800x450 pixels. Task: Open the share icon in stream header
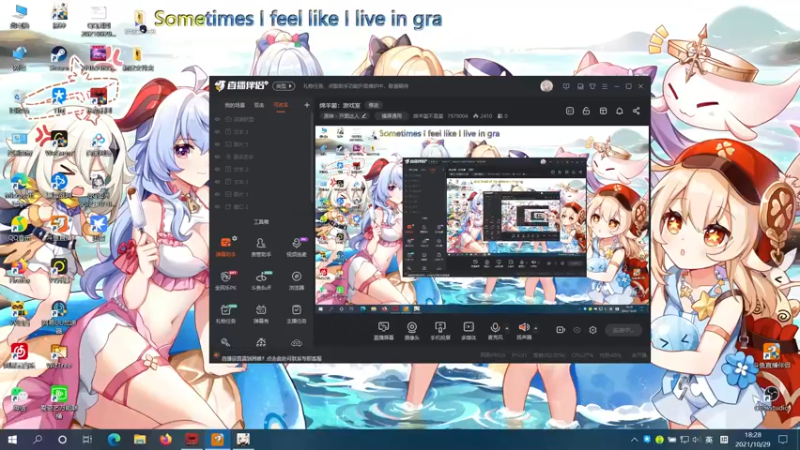click(x=636, y=111)
